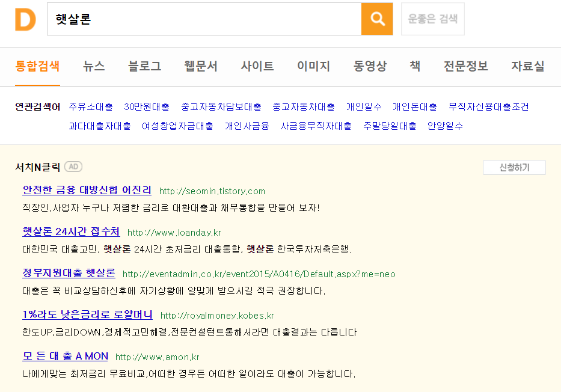The height and width of the screenshot is (392, 561).
Task: Open ad link 안전한 금융 대방신협 어진리
Action: pyautogui.click(x=87, y=190)
